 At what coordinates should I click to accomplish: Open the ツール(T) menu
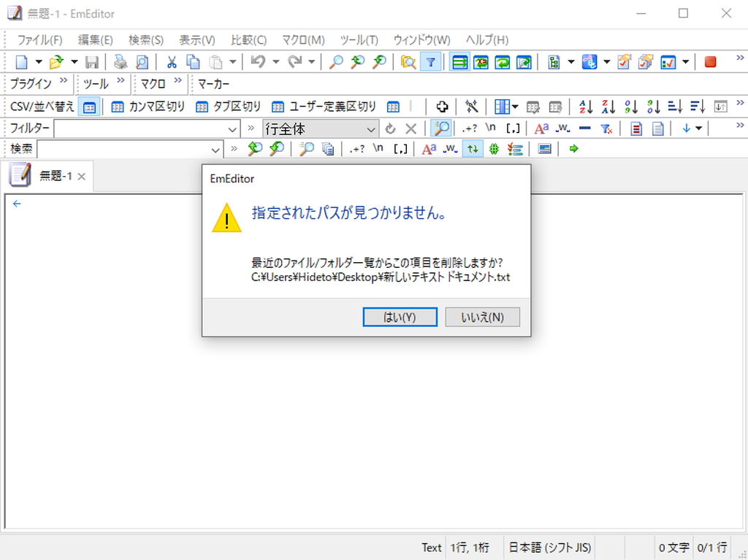[359, 40]
